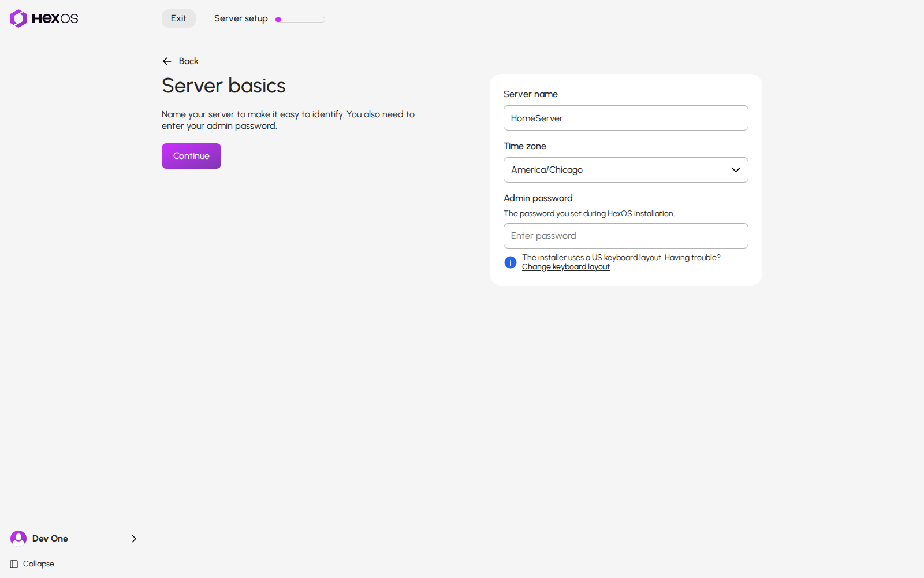Click the Continue button
This screenshot has height=578, width=924.
coord(191,156)
